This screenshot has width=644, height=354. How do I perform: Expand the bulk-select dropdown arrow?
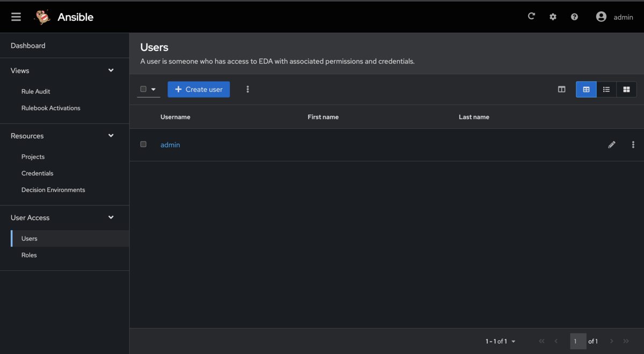tap(153, 89)
